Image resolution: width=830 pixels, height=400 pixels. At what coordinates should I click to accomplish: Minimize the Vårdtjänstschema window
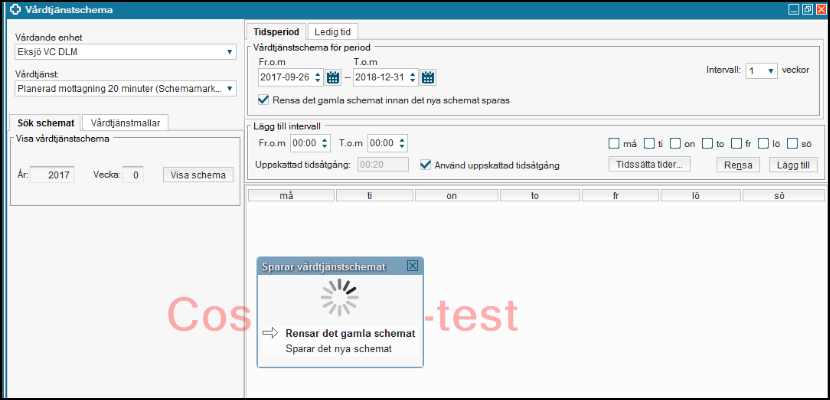point(793,9)
